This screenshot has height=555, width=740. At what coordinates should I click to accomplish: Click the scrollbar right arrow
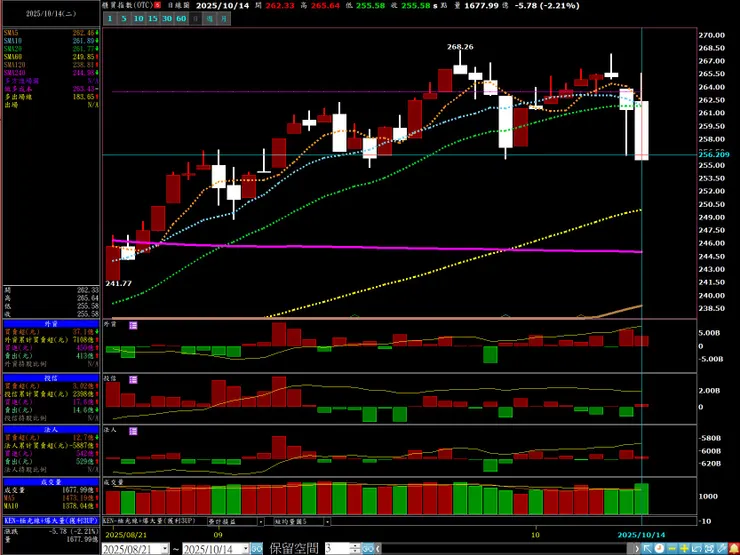pos(637,548)
